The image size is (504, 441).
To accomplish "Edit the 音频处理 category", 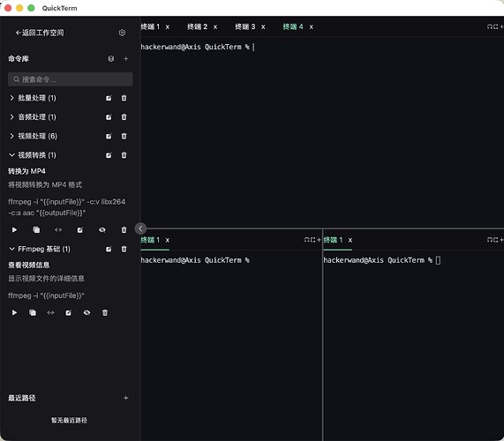I will click(109, 117).
